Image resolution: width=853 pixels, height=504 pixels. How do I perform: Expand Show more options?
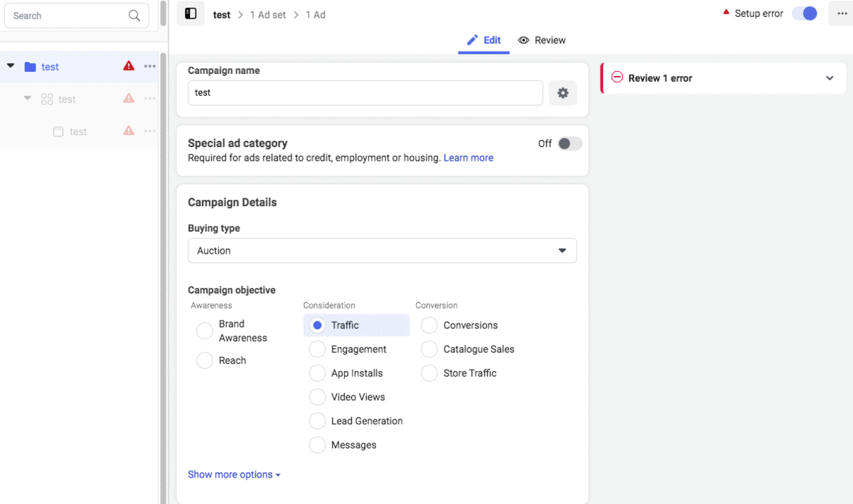(234, 475)
